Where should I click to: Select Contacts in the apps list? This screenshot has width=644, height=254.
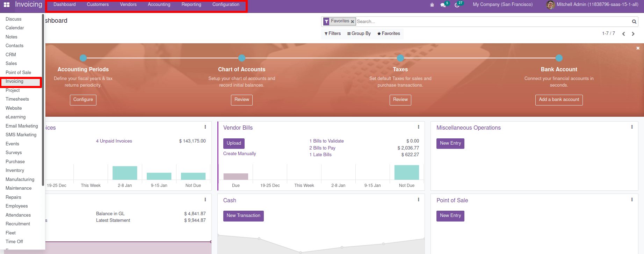tap(14, 46)
